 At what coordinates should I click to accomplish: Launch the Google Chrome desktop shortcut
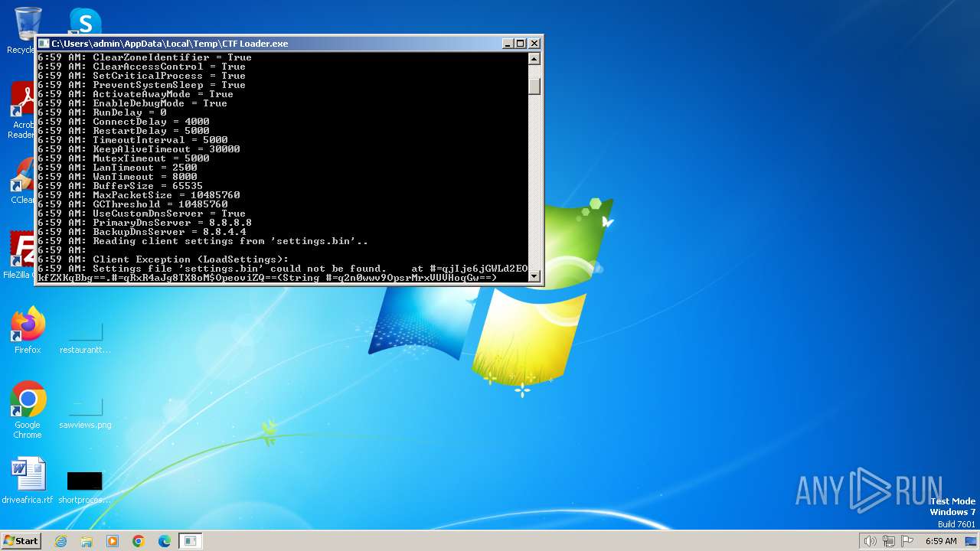28,409
